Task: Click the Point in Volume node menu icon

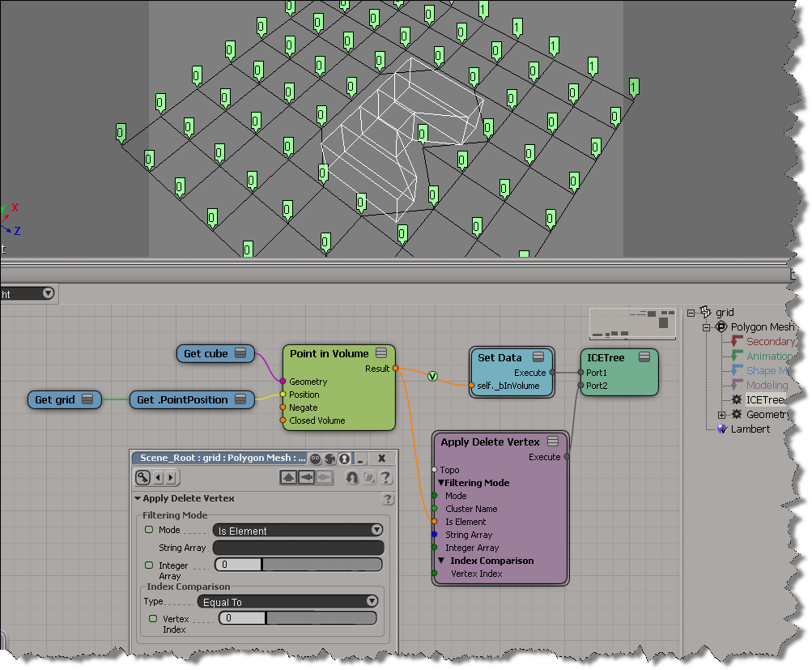Action: (x=383, y=353)
